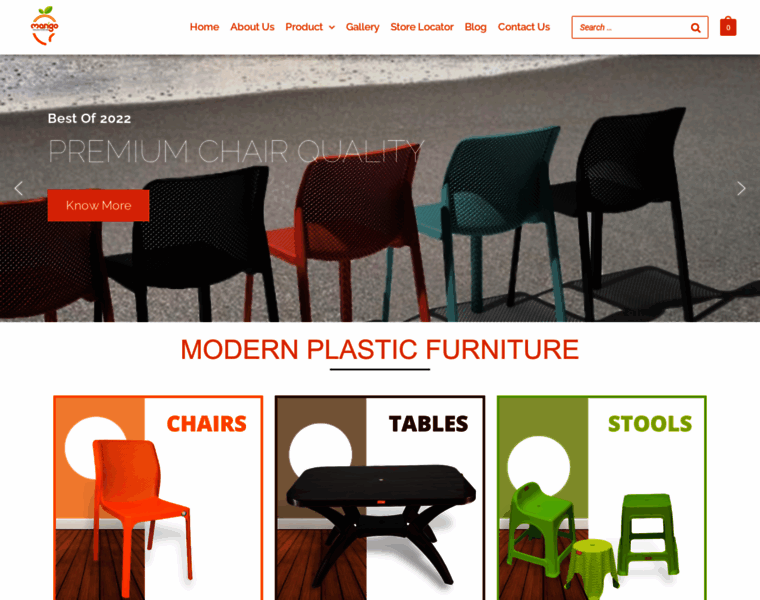Open the shopping bag cart icon
Screen dimensions: 760x600
728,27
